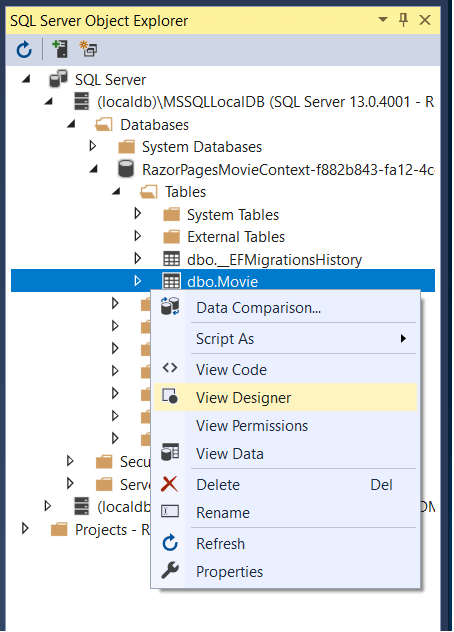
Task: Open the window position dropdown arrow
Action: [383, 19]
